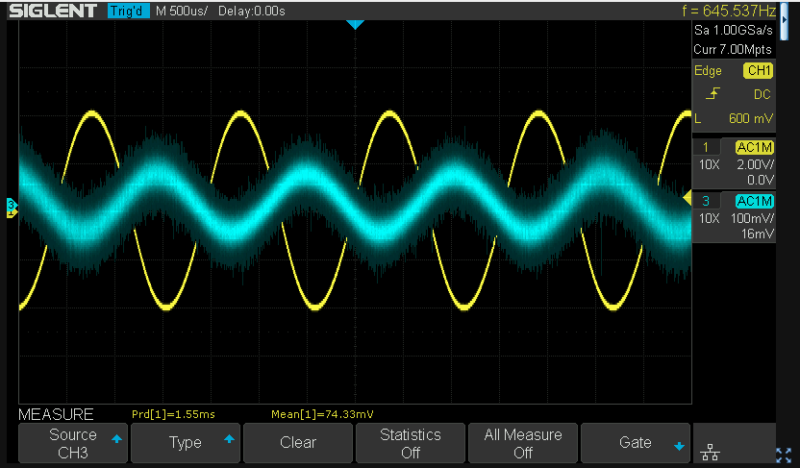Click the Trig'd status indicator
Viewport: 800px width, 468px height.
click(x=127, y=11)
